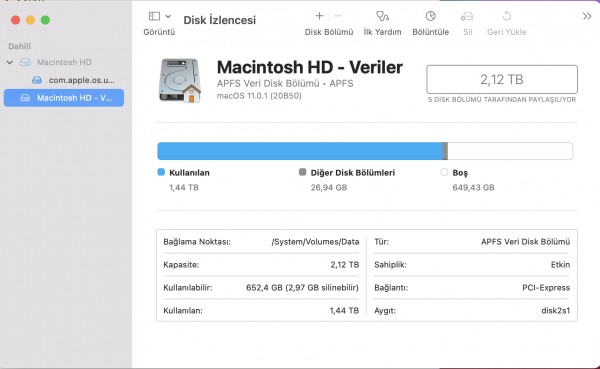
Task: Click the gray Diğer Disk Bölümleri swatch
Action: (x=302, y=172)
